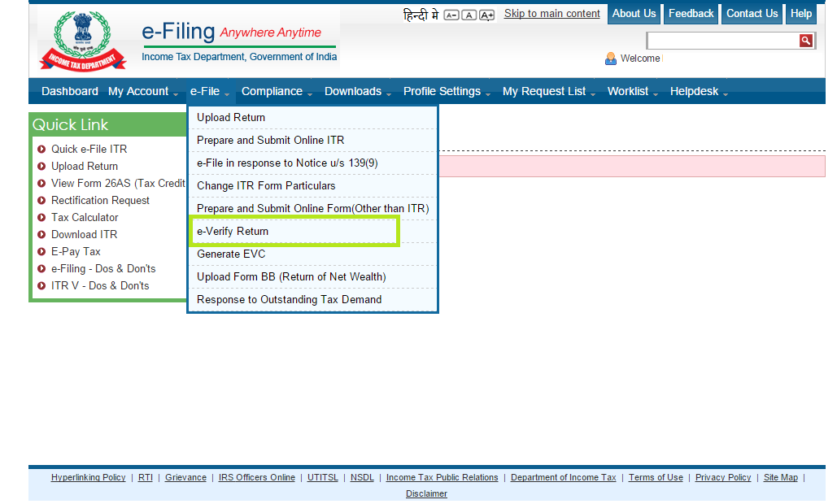Open e-Filing - Dos & Don'ts link

[103, 269]
